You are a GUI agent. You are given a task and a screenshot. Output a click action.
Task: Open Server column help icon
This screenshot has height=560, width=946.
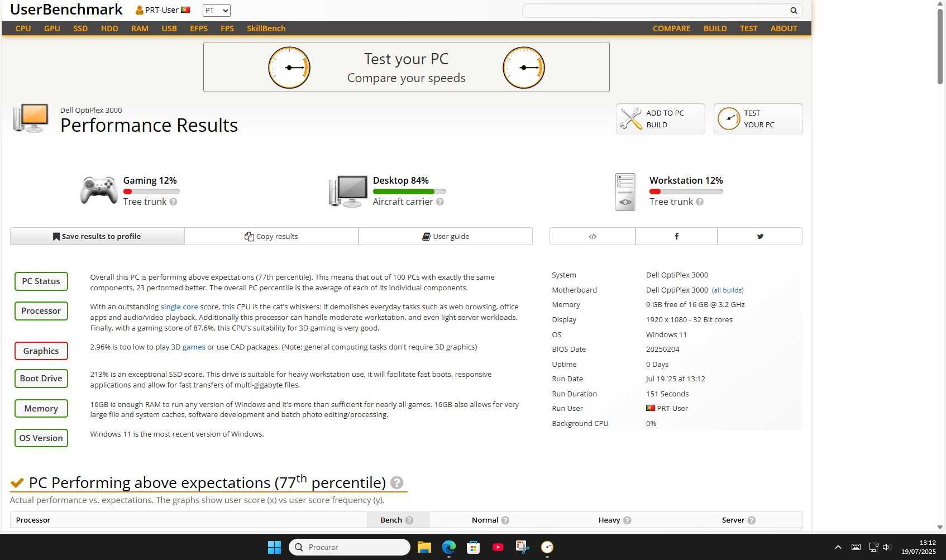click(x=752, y=520)
